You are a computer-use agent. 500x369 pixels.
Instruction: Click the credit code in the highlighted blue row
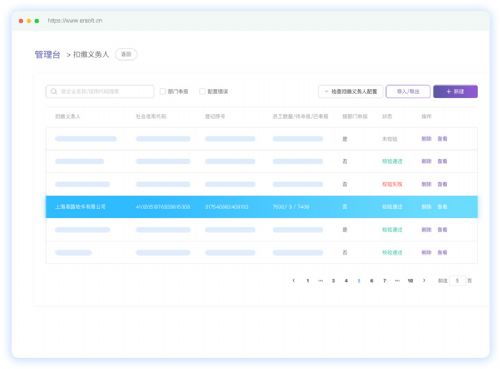click(x=163, y=207)
